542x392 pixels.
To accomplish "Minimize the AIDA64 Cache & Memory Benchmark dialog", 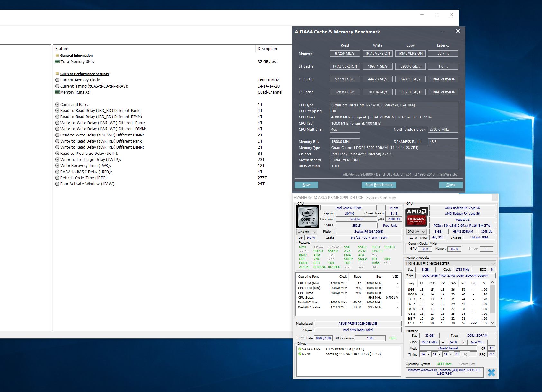I will 443,31.
